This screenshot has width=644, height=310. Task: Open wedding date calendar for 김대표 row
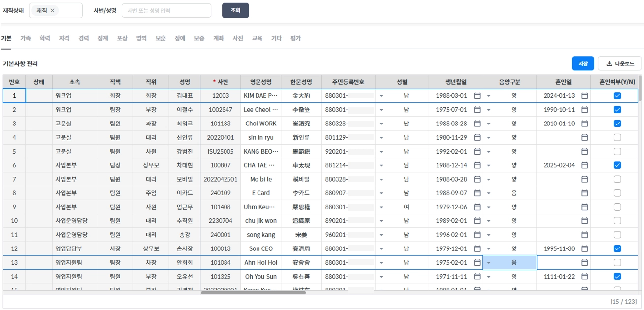(585, 96)
